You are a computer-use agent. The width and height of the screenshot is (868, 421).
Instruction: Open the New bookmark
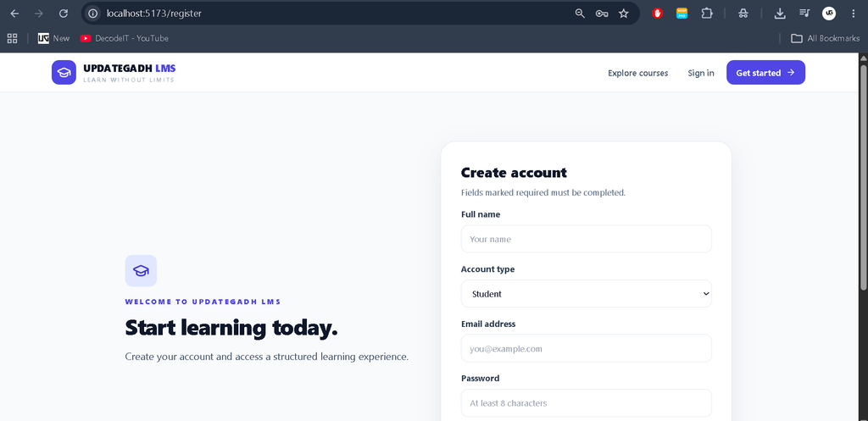(53, 38)
